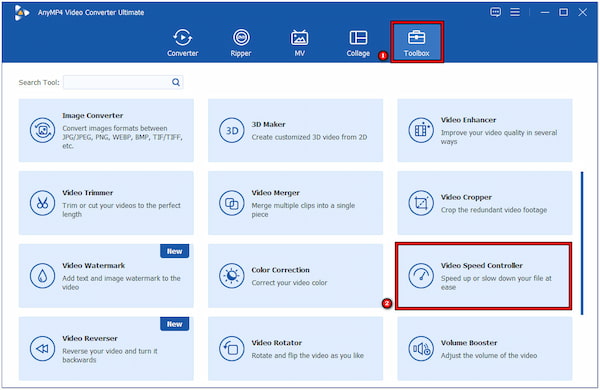The width and height of the screenshot is (600, 390).
Task: Open Video Merger title text
Action: coord(275,193)
